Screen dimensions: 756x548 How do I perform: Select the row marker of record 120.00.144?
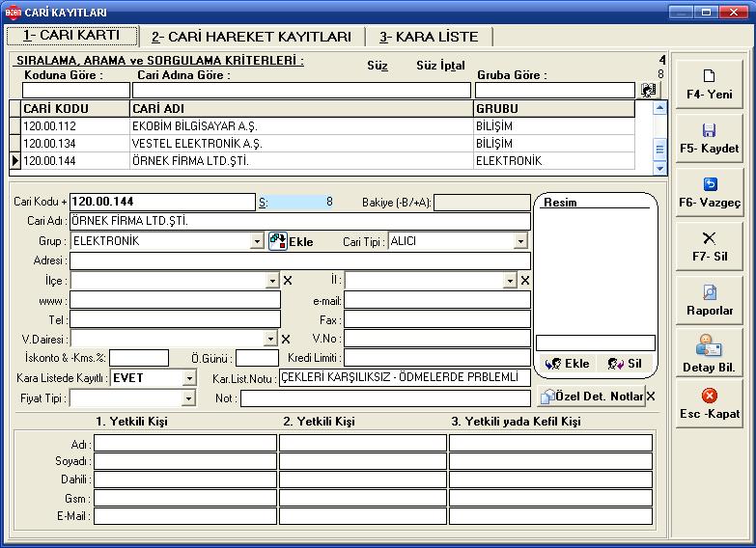pos(14,160)
